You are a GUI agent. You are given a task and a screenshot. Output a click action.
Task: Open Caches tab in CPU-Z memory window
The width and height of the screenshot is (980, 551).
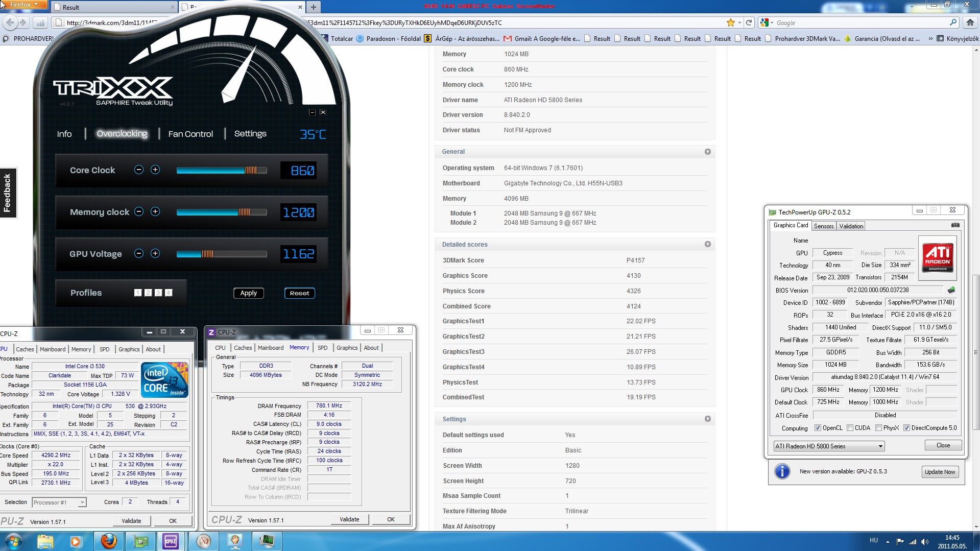(243, 348)
